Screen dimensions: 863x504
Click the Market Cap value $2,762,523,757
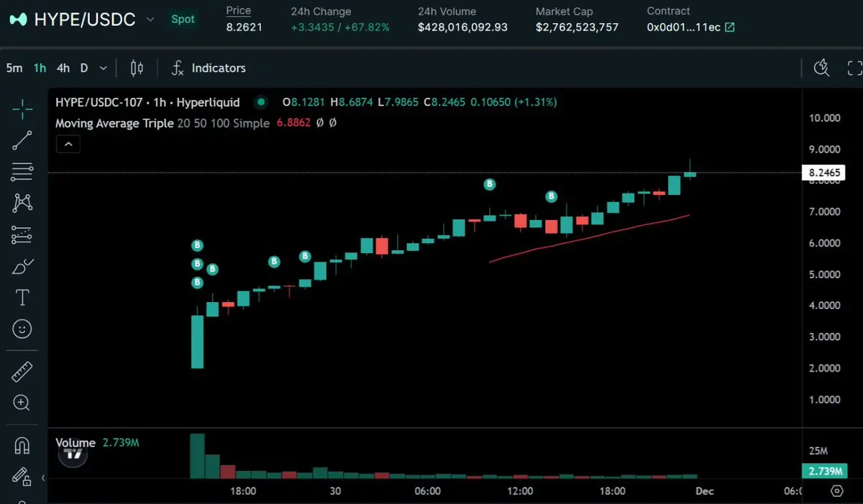(577, 27)
